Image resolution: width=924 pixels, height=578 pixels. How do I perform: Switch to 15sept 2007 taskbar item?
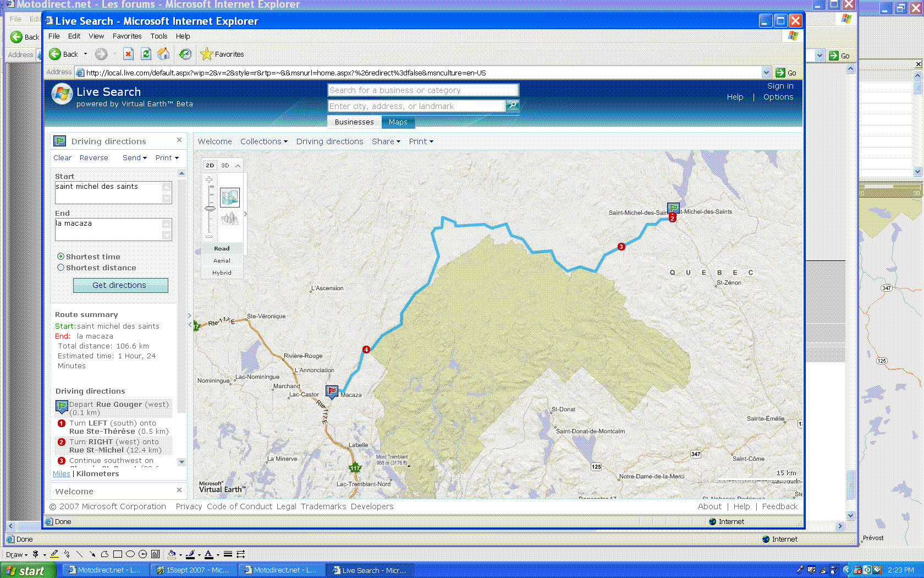tap(194, 570)
